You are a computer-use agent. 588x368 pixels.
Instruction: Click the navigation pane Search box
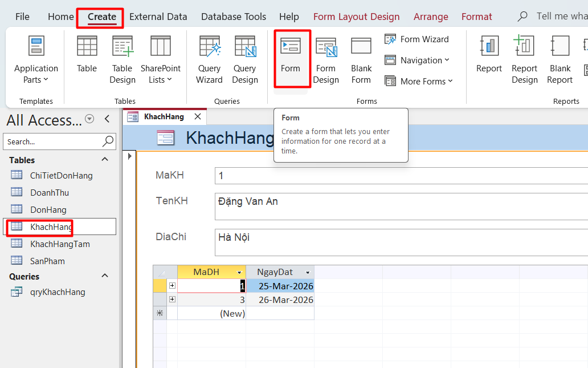(x=53, y=141)
